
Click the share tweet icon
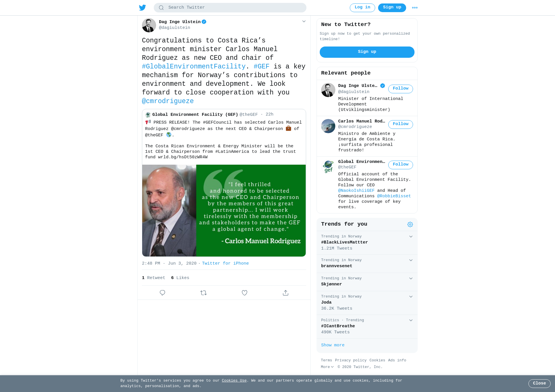[286, 293]
